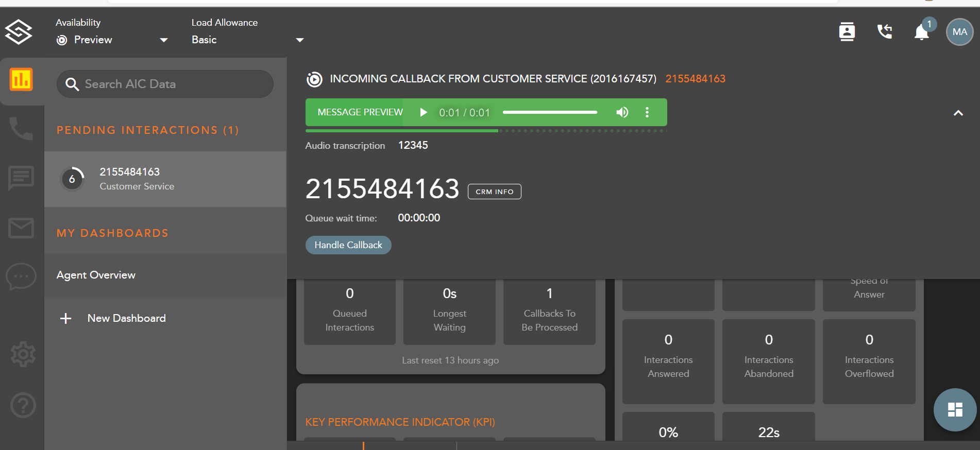Mute the message preview audio
This screenshot has height=450, width=980.
(622, 112)
